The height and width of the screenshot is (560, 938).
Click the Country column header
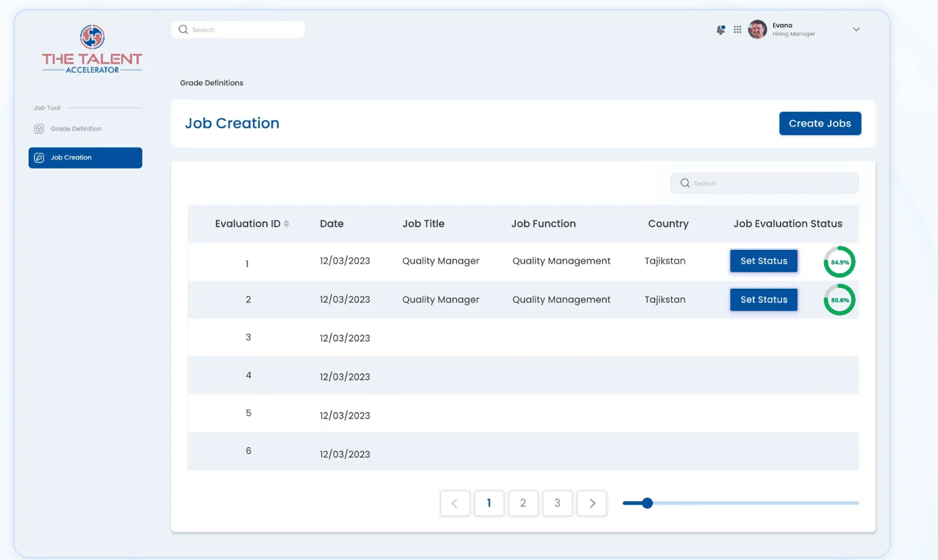click(668, 224)
